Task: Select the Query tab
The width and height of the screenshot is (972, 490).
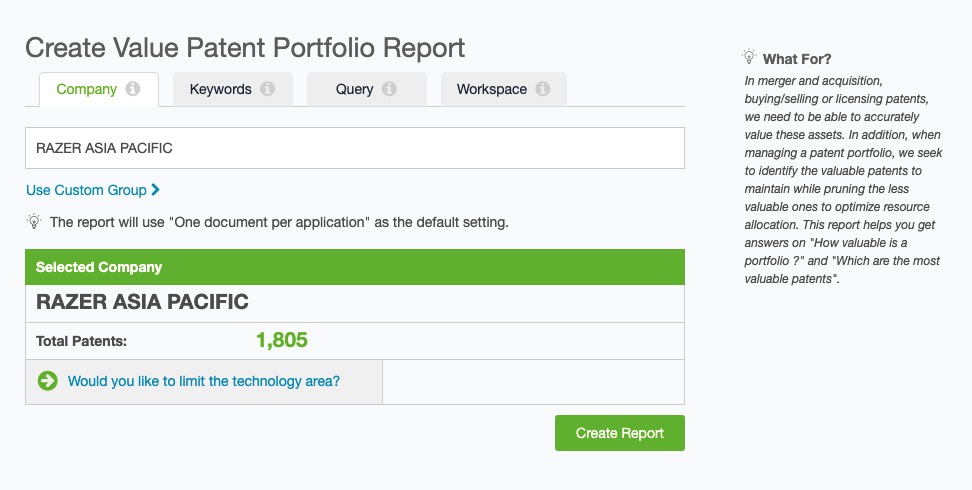Action: coord(354,89)
